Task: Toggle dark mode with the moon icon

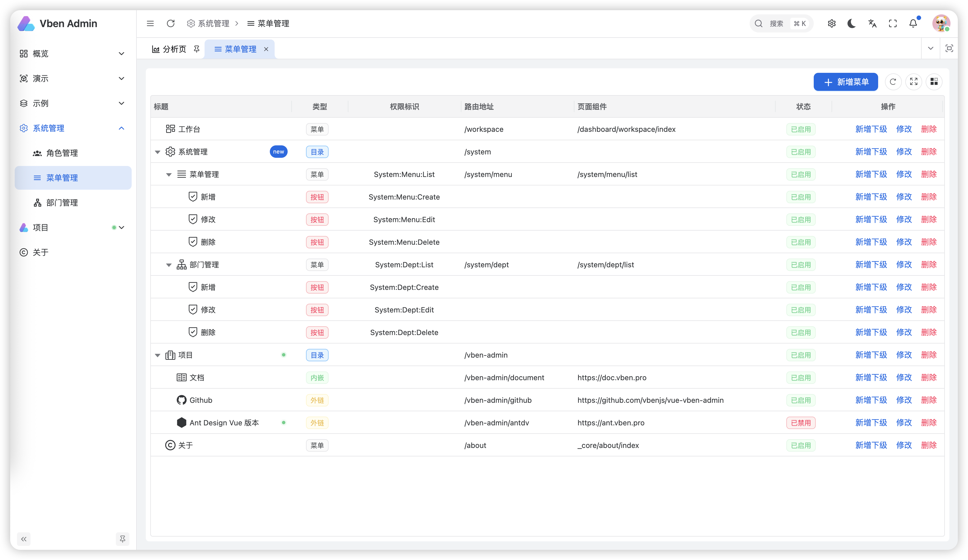Action: point(851,23)
